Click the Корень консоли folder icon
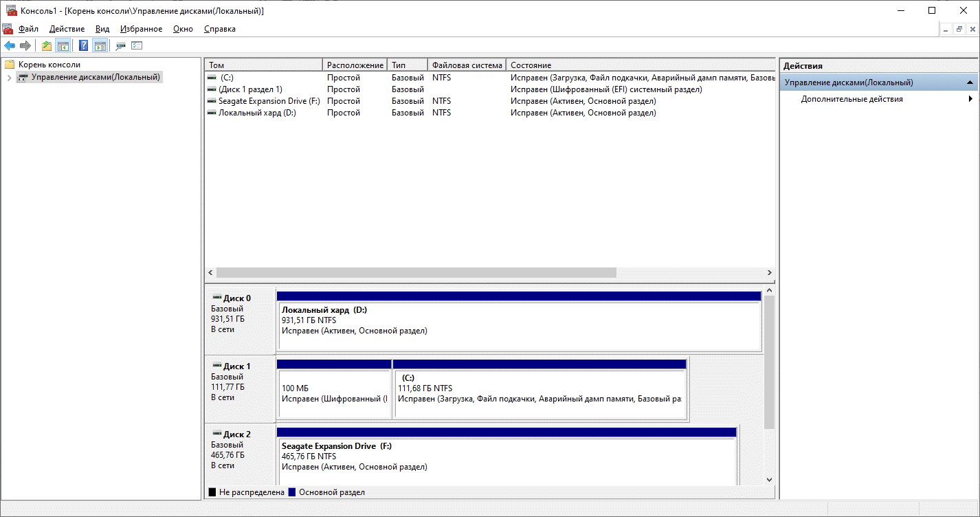The width and height of the screenshot is (980, 517). tap(10, 65)
